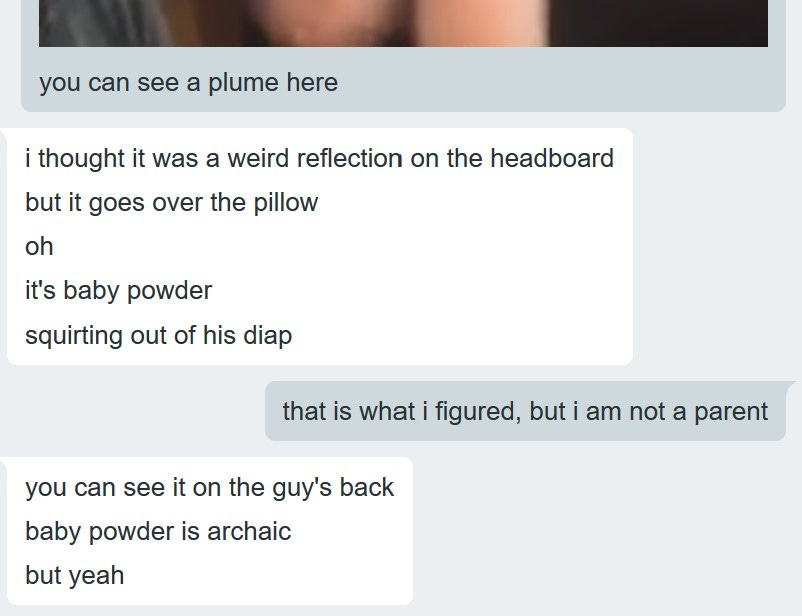Click the "it's baby powder" message line

point(118,291)
